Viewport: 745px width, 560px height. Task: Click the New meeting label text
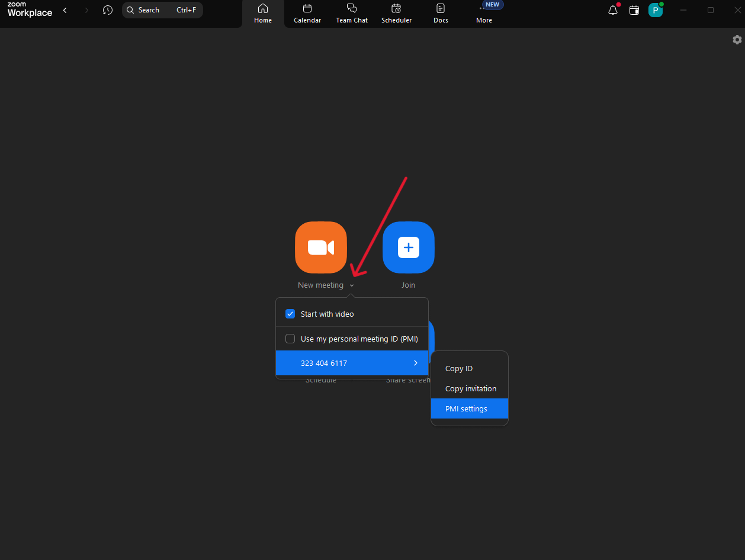point(320,285)
